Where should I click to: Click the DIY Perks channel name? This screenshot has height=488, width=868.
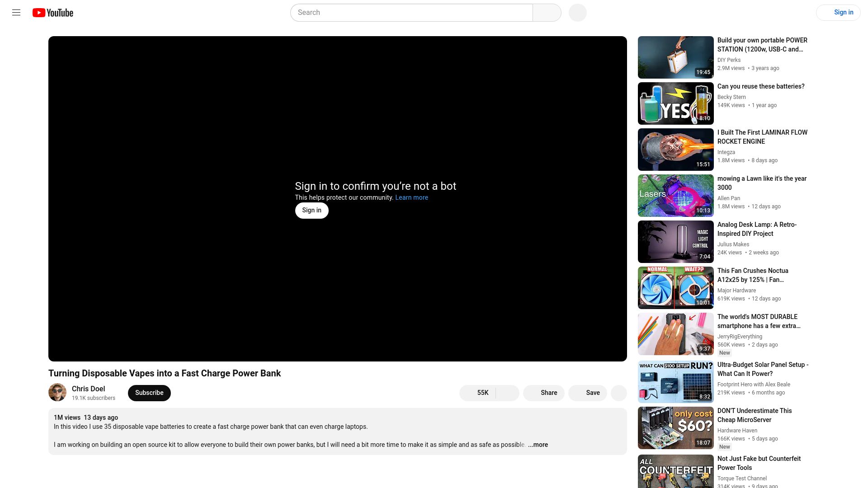tap(729, 60)
